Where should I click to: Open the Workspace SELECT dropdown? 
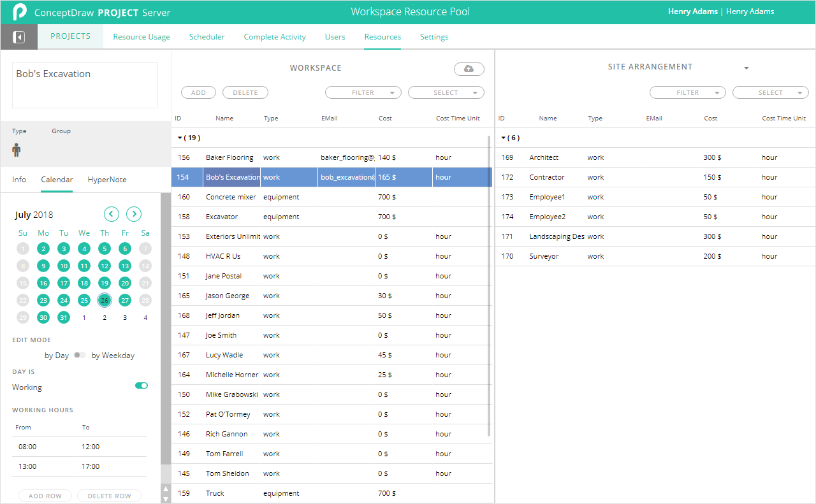click(x=446, y=93)
